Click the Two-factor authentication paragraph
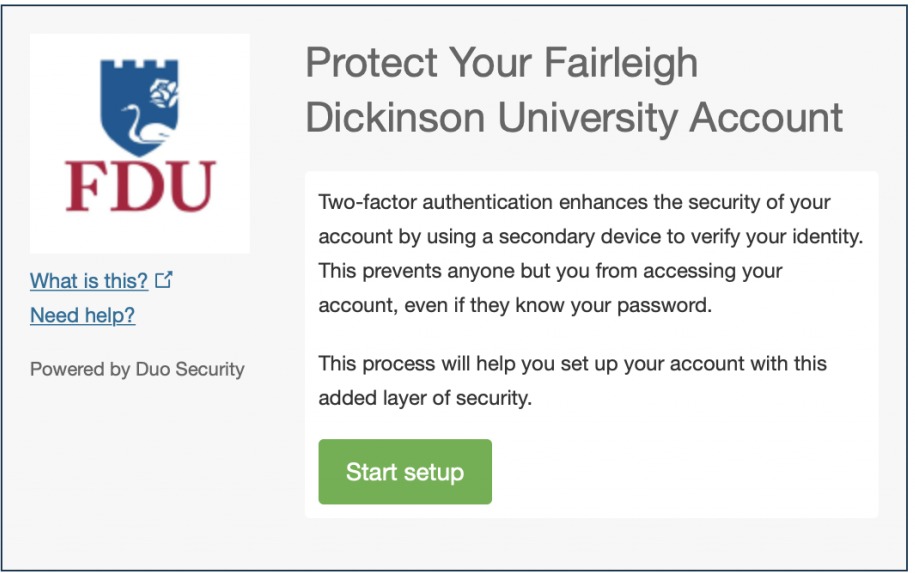Viewport: 915px width, 573px height. [591, 253]
